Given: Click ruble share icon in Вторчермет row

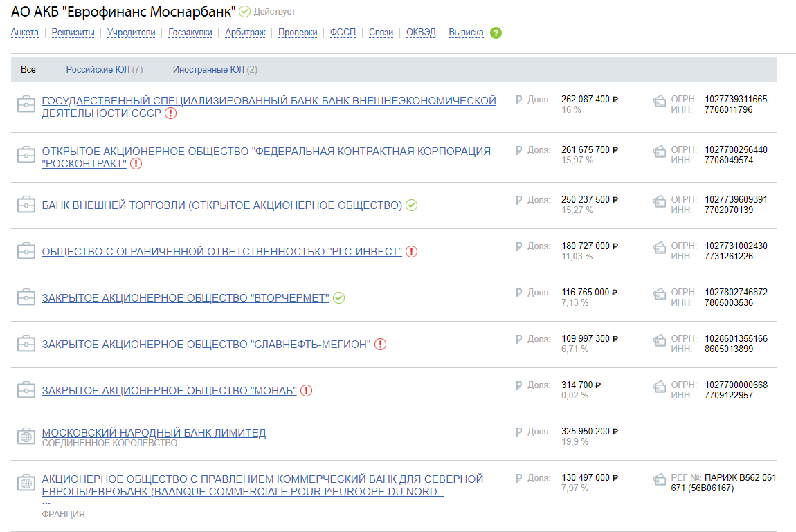Looking at the screenshot, I should (518, 293).
